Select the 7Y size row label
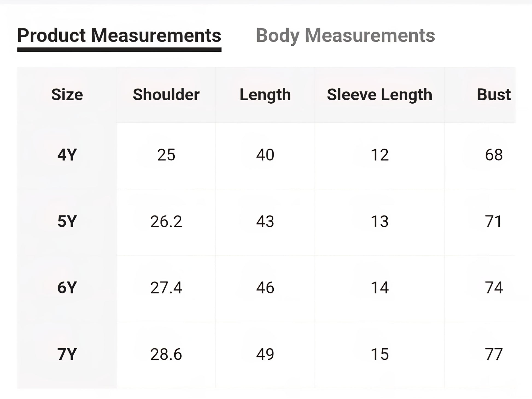Image resolution: width=532 pixels, height=399 pixels. (67, 354)
